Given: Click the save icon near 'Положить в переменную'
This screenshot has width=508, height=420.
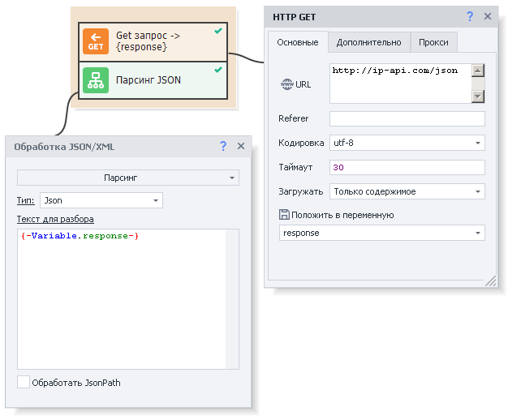Looking at the screenshot, I should coord(284,215).
